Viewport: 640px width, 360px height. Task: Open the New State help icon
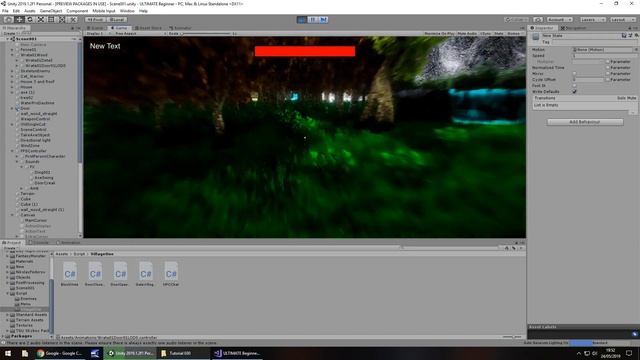tap(624, 36)
